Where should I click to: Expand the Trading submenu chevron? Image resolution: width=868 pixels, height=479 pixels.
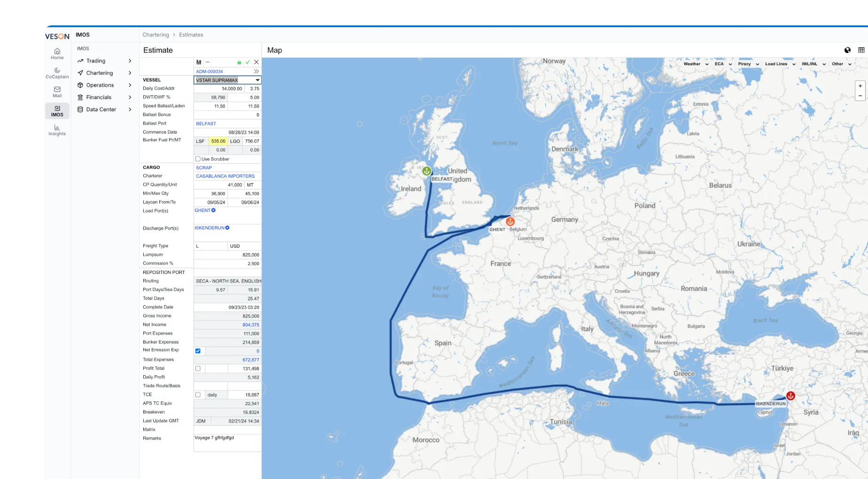point(130,61)
